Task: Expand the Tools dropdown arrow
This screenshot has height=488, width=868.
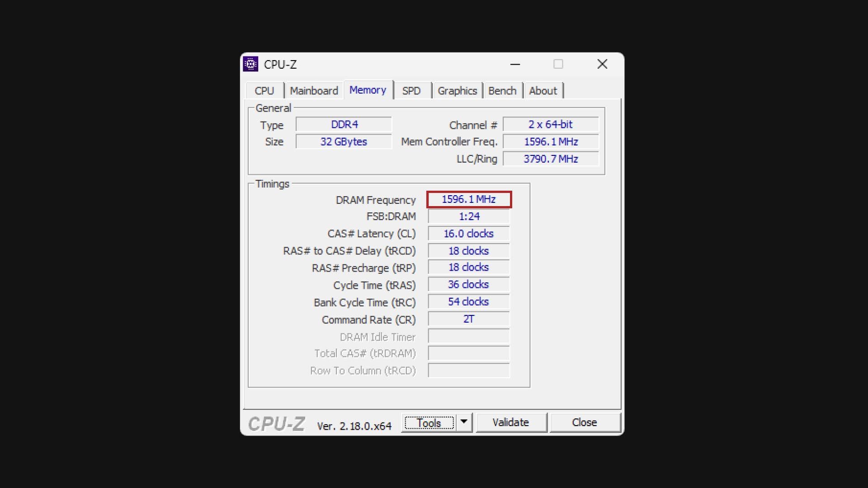Action: tap(464, 422)
